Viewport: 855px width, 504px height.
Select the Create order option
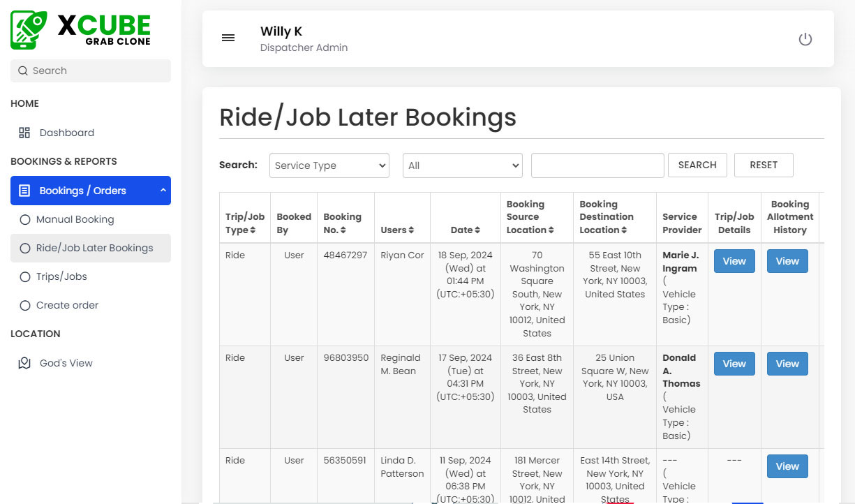click(x=69, y=305)
